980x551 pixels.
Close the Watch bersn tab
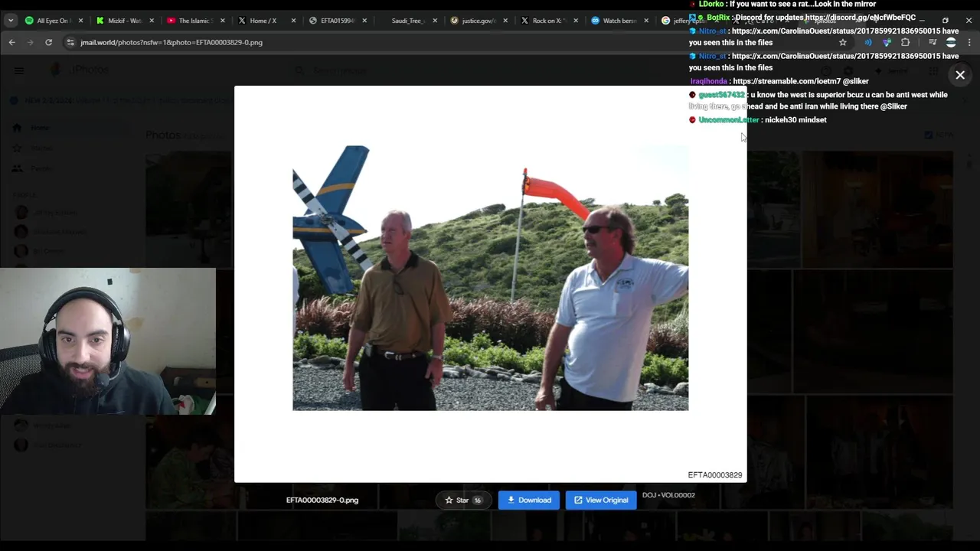coord(645,21)
